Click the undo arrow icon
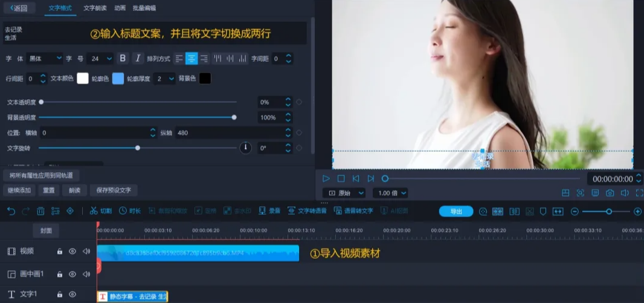The height and width of the screenshot is (303, 644). click(11, 211)
